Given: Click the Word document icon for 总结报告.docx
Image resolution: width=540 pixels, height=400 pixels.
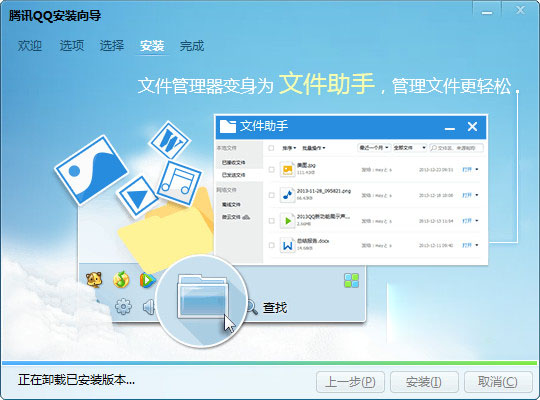Looking at the screenshot, I should point(287,245).
